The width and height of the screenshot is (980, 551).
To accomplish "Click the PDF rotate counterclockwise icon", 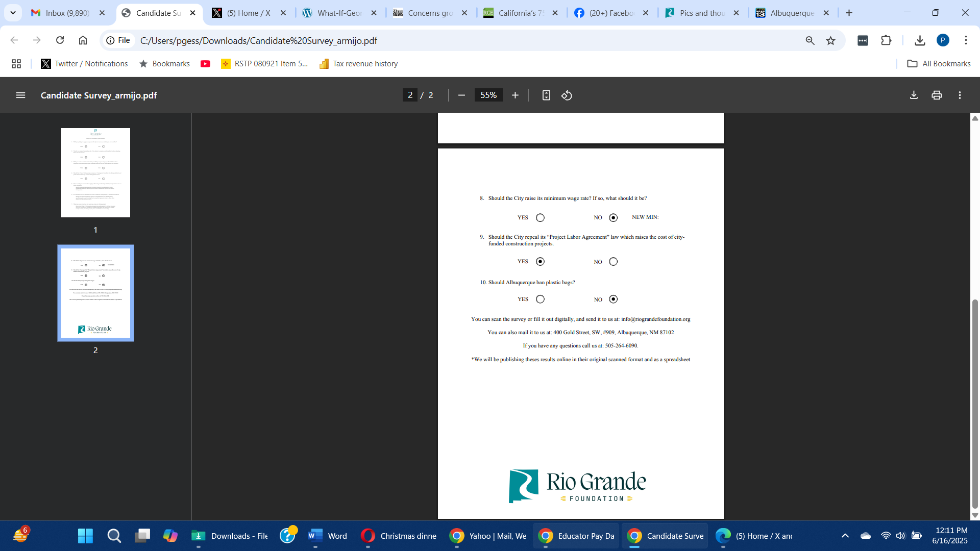I will [x=567, y=95].
